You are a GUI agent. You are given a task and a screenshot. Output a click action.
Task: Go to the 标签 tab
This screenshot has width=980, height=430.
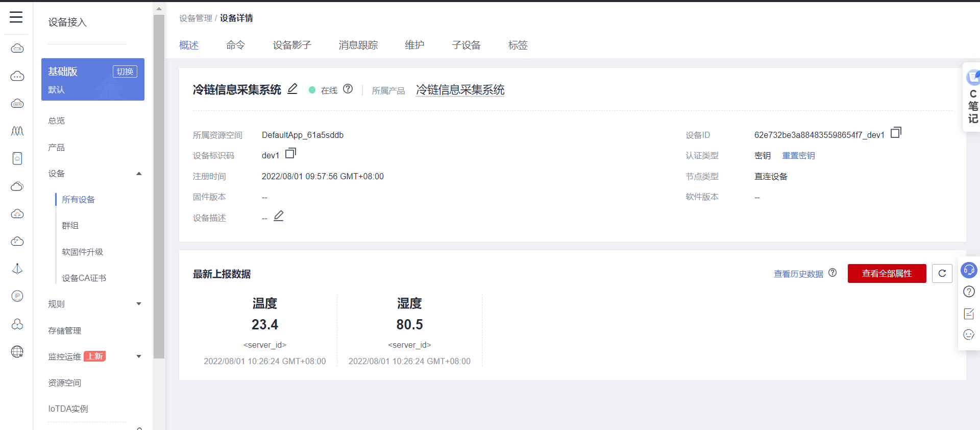518,45
